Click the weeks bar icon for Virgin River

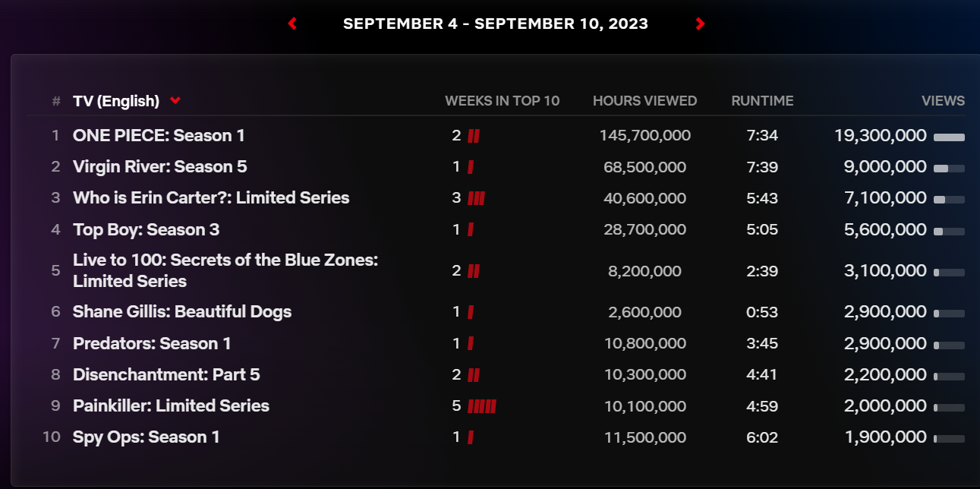(471, 167)
